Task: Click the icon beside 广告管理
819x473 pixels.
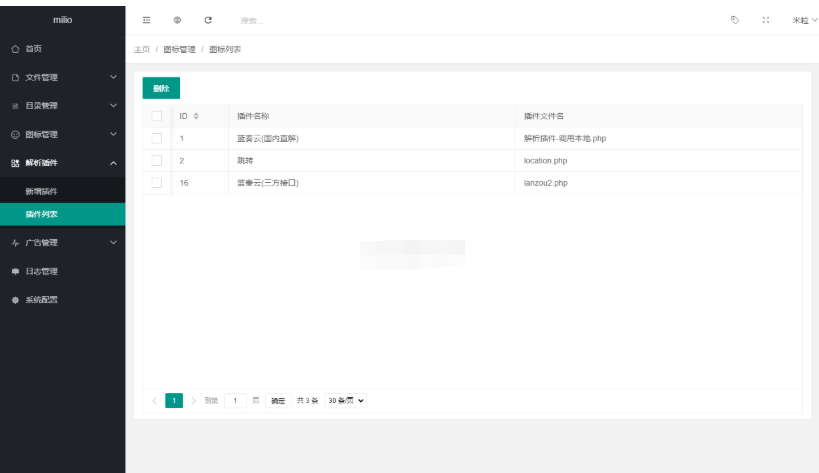Action: (x=15, y=243)
